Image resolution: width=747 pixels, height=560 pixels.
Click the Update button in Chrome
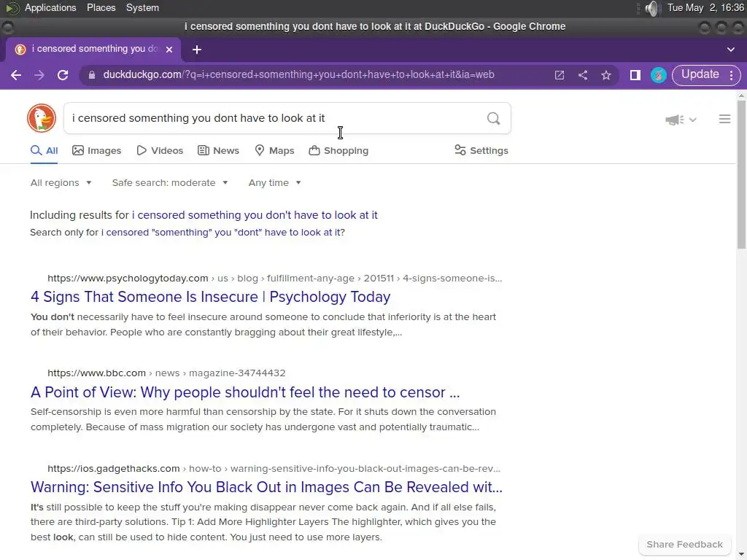click(700, 75)
